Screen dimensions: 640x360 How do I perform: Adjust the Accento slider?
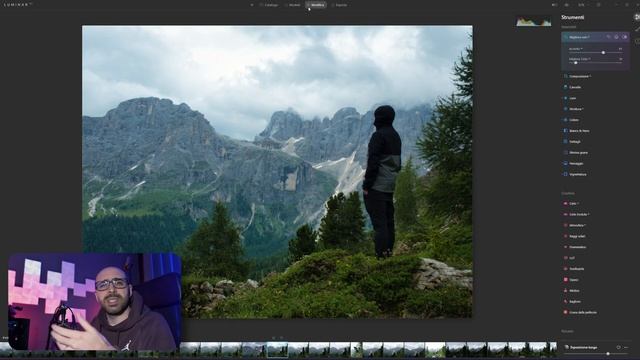596,53
